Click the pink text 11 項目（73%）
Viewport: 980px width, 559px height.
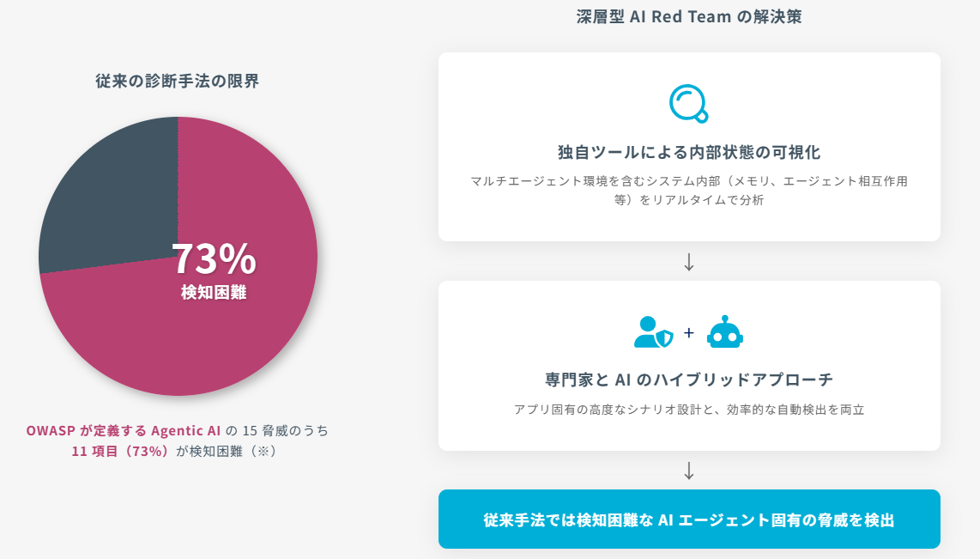pyautogui.click(x=121, y=451)
